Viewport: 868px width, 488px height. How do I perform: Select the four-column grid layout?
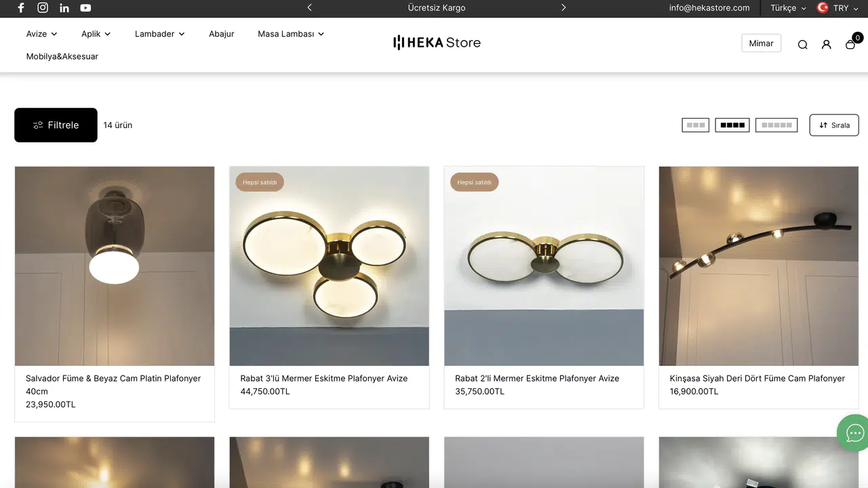coord(732,125)
